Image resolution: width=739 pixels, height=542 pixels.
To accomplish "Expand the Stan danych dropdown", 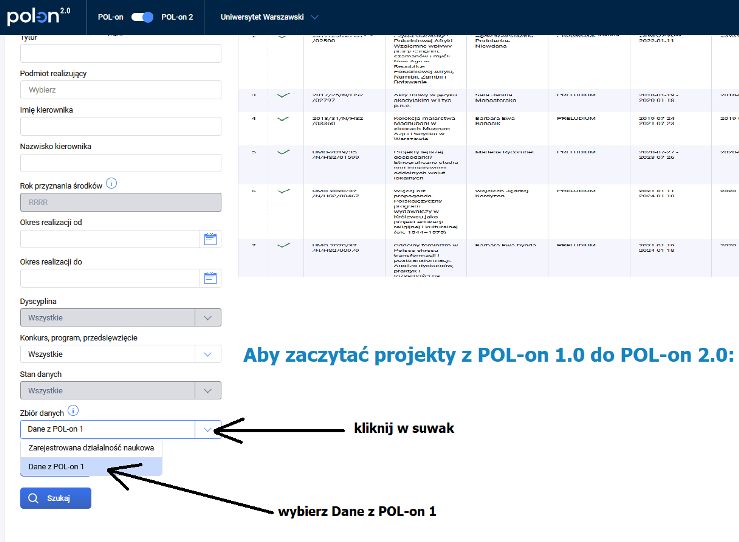I will coord(207,391).
